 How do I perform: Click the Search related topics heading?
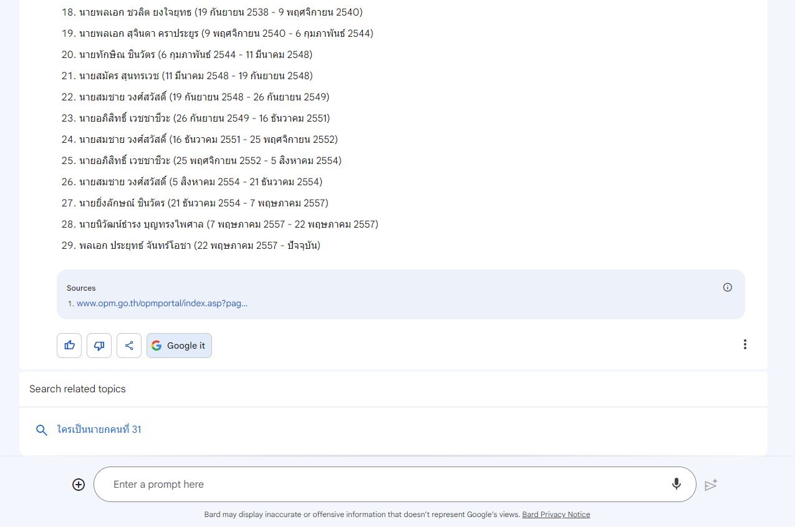point(77,389)
